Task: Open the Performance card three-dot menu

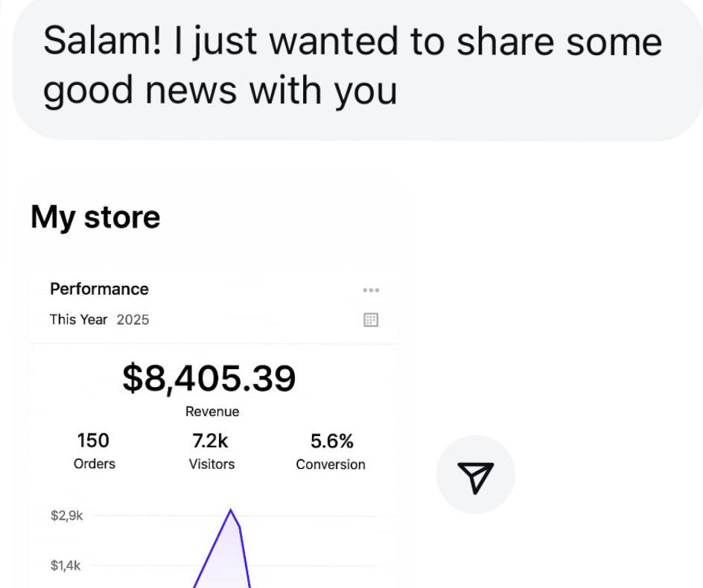Action: tap(371, 290)
